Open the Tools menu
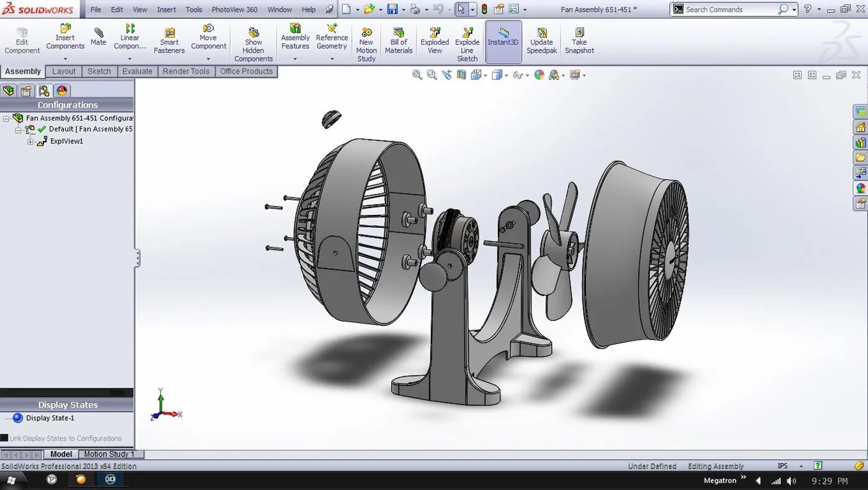This screenshot has height=490, width=868. [194, 9]
